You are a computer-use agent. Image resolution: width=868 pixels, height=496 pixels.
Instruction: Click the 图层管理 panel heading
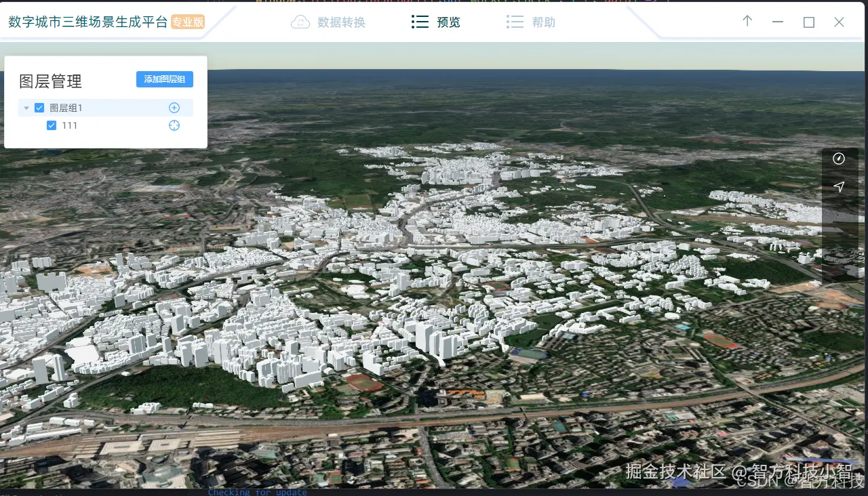[51, 81]
